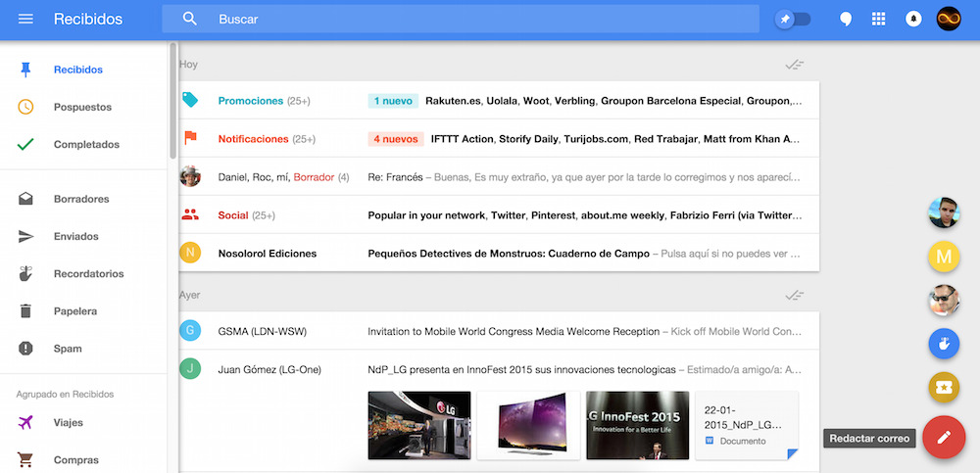Open the notifications bell icon
The height and width of the screenshot is (473, 980).
coord(913,19)
